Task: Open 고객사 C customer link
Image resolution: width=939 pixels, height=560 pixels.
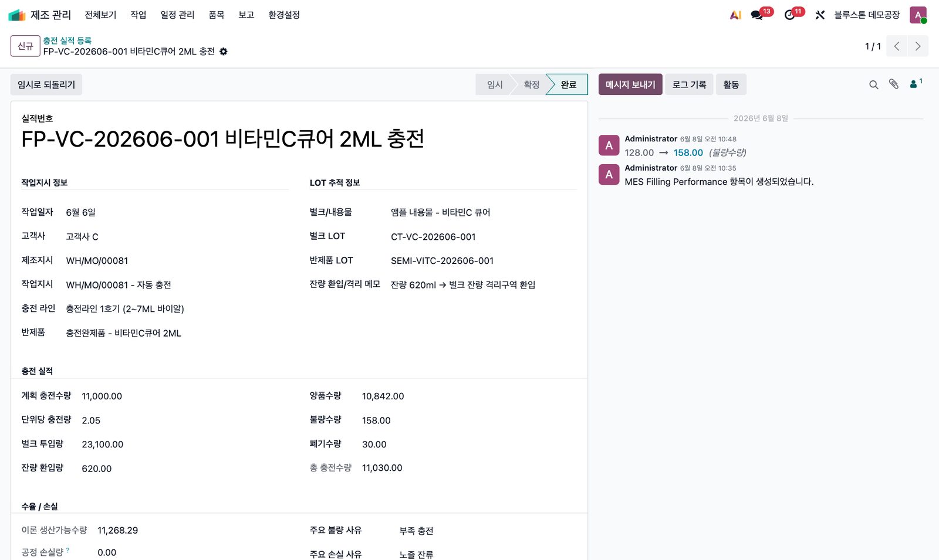Action: click(82, 236)
